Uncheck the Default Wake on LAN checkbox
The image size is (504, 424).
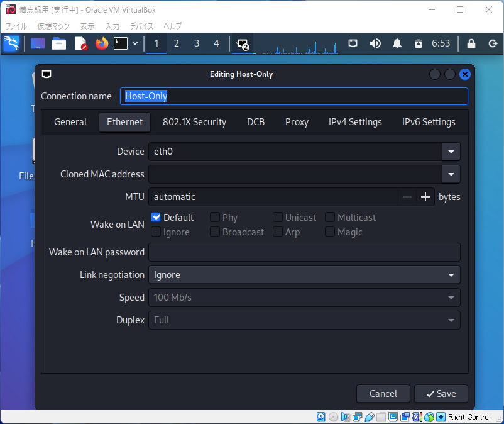pyautogui.click(x=156, y=217)
